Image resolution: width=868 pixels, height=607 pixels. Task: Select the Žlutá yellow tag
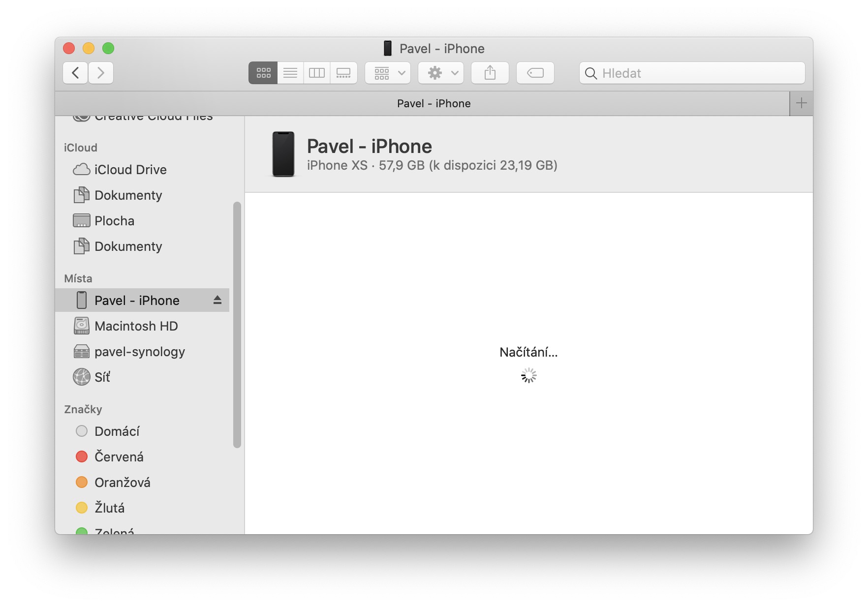[x=142, y=508]
